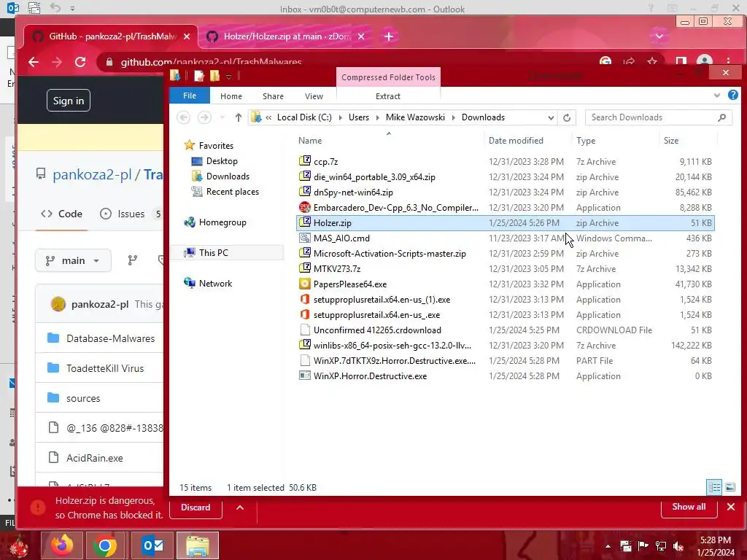The height and width of the screenshot is (560, 747).
Task: Expand the path's hidden folders chevron
Action: pyautogui.click(x=268, y=117)
